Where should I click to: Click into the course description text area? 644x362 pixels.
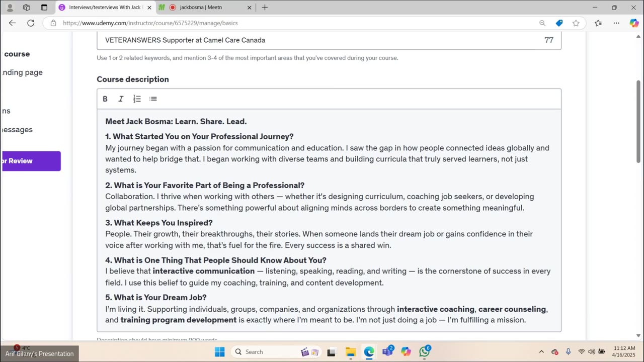pyautogui.click(x=329, y=220)
